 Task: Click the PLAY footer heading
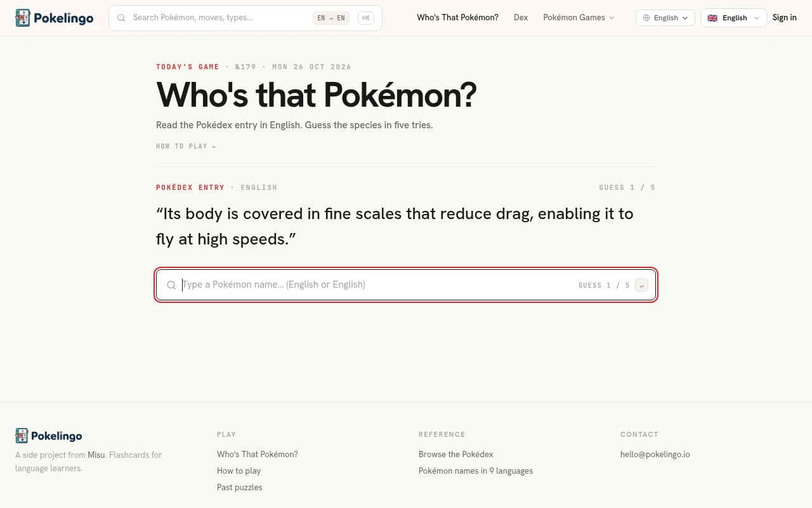click(226, 435)
